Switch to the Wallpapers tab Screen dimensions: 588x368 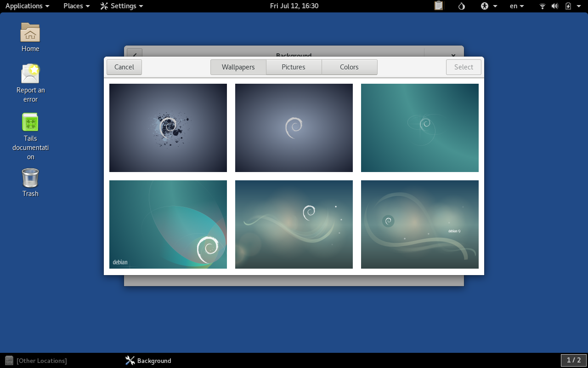pyautogui.click(x=238, y=67)
